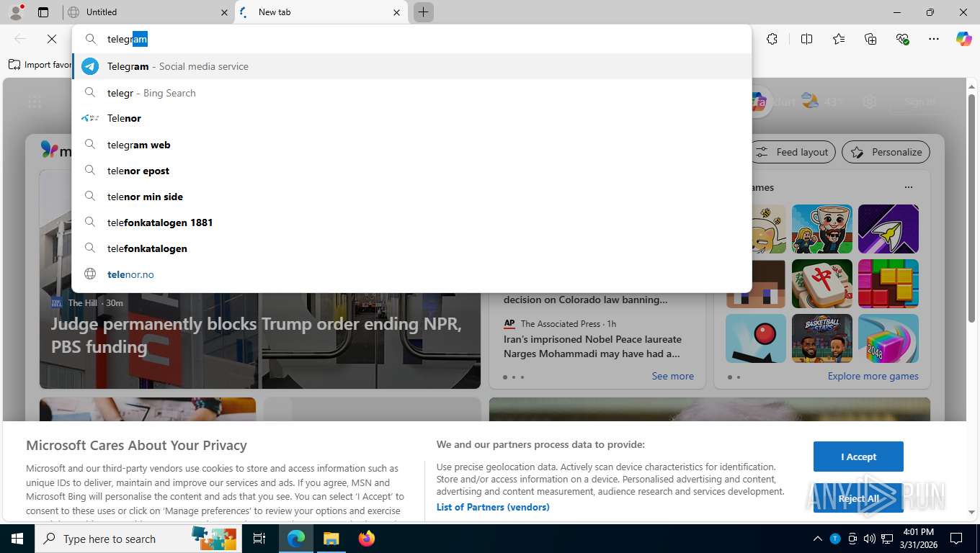Screen dimensions: 980x553
Task: Launch the coffee cup character game thumbnail
Action: [822, 229]
